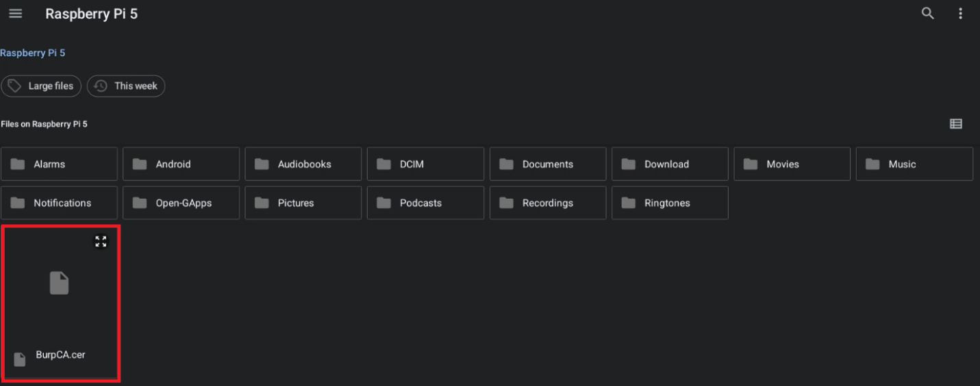
Task: Switch to list view layout
Action: click(955, 124)
